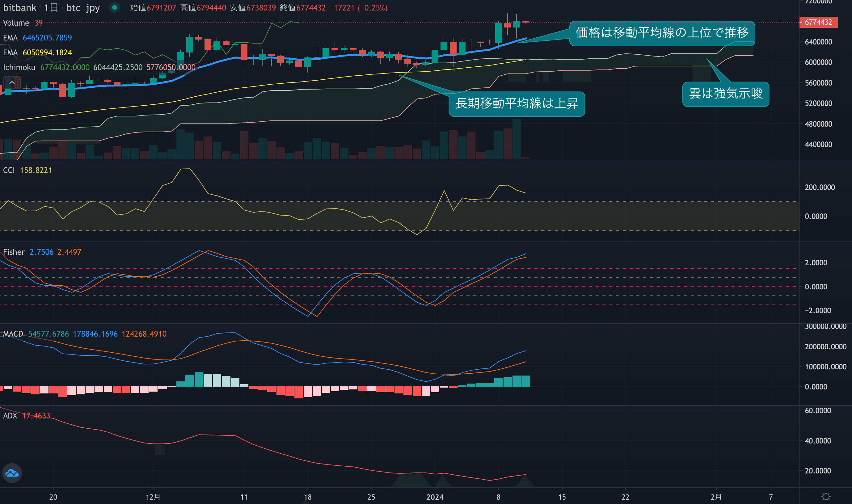Select the 雲は強気示唆 callout
This screenshot has height=504, width=852.
tap(725, 94)
